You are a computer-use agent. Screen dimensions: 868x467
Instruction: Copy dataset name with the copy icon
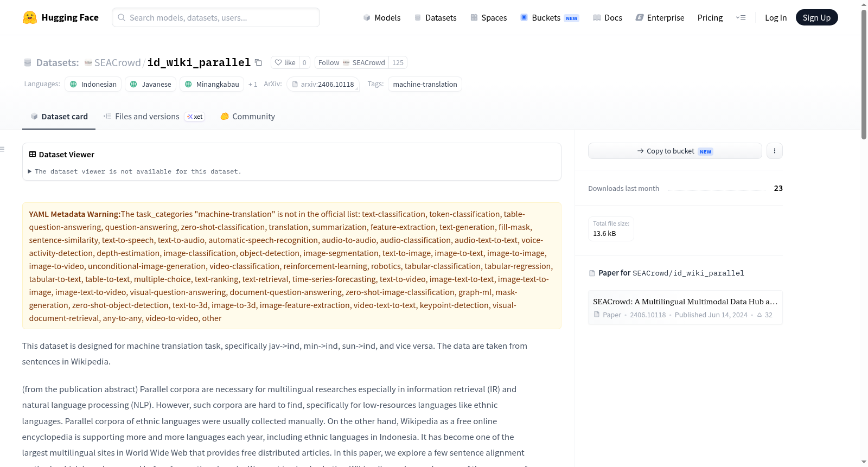pos(259,63)
